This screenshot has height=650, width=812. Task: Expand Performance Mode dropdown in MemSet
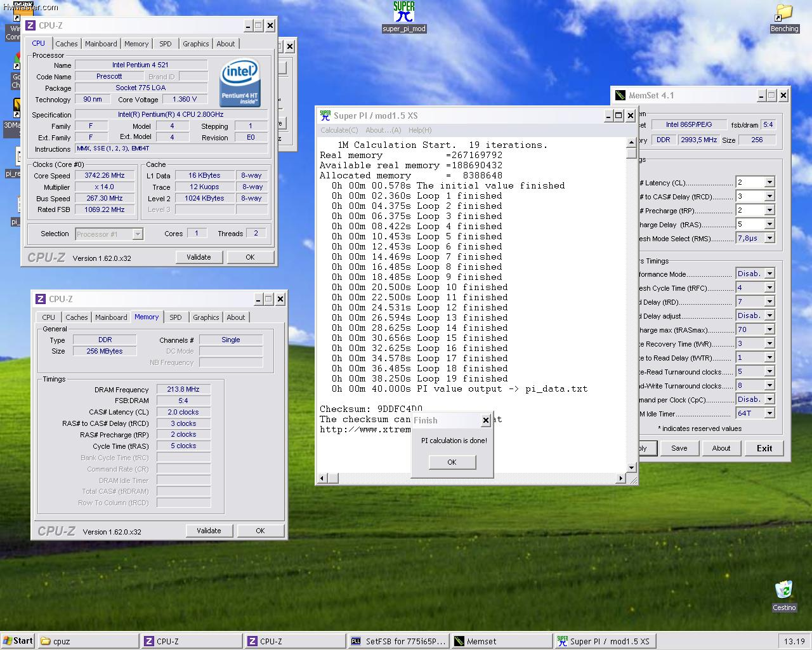(769, 274)
